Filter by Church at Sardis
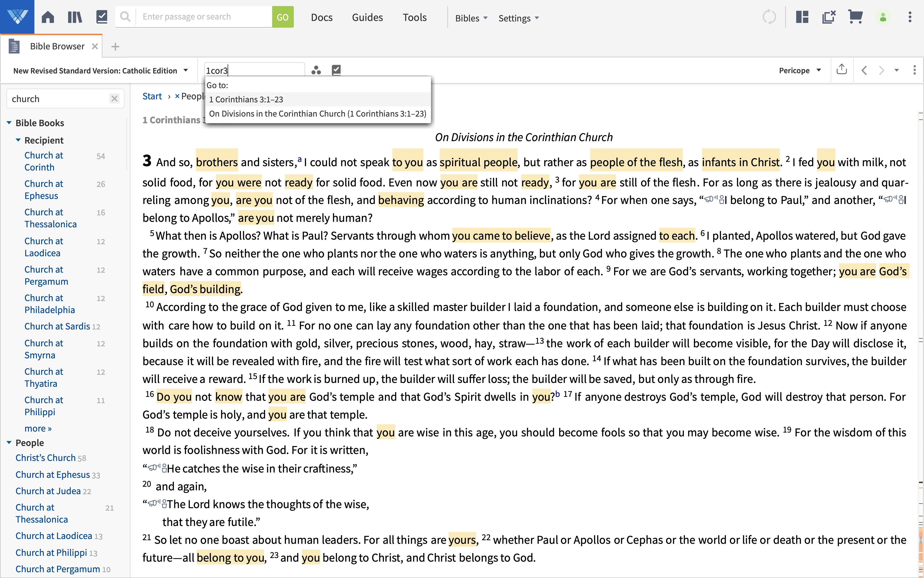This screenshot has height=578, width=924. (x=57, y=326)
